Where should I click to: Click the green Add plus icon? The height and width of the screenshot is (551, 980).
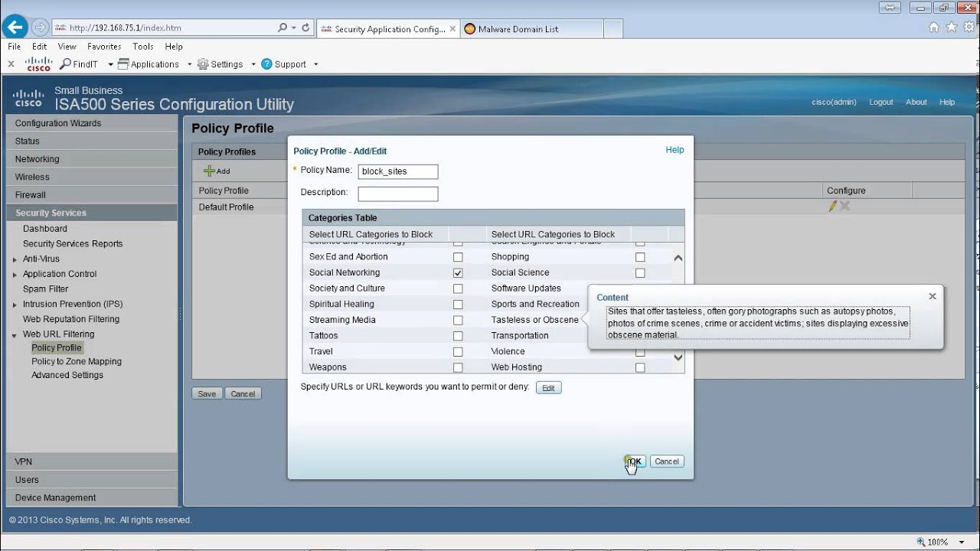click(209, 171)
